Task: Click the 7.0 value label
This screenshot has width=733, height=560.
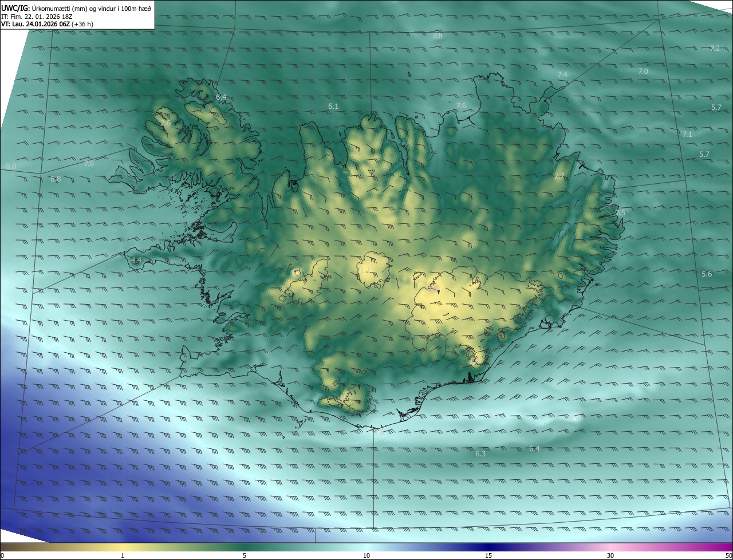Action: pyautogui.click(x=643, y=71)
